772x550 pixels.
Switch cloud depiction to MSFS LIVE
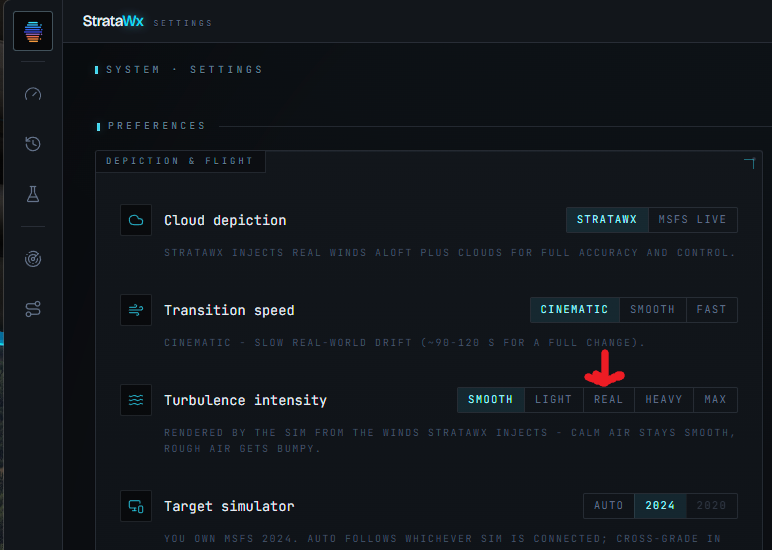(693, 220)
